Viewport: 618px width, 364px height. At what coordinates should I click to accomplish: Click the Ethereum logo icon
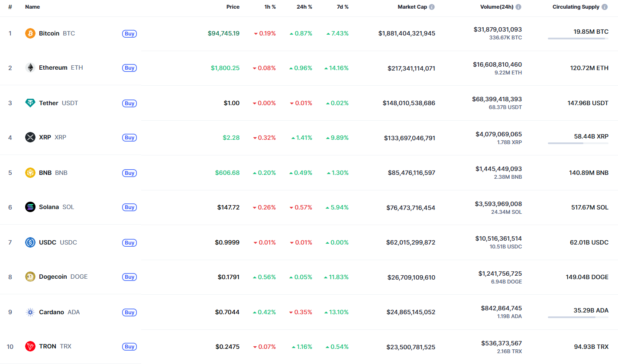(x=30, y=68)
